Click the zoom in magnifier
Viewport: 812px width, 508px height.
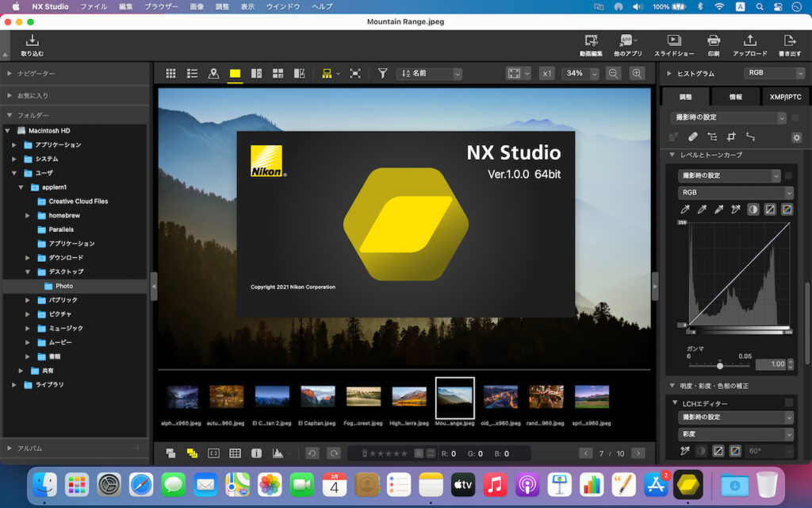[x=637, y=73]
